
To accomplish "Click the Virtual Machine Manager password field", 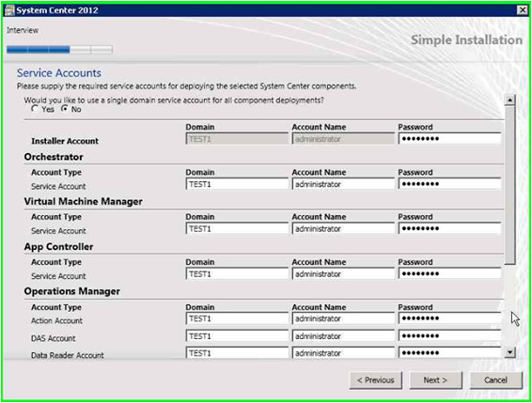I will (x=449, y=228).
